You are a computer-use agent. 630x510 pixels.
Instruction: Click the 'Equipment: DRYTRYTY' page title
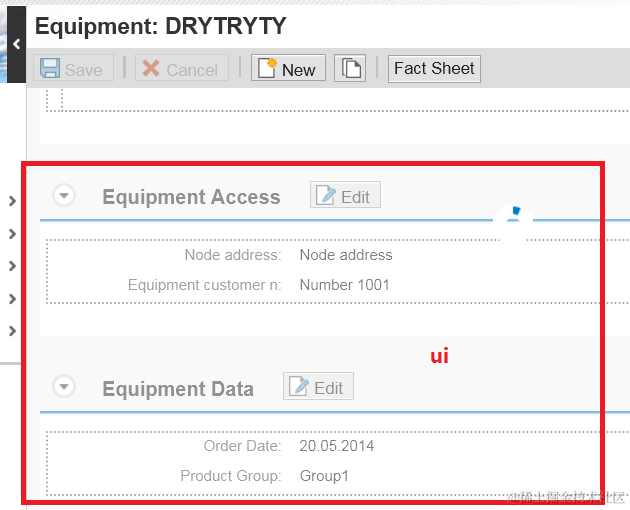point(160,27)
